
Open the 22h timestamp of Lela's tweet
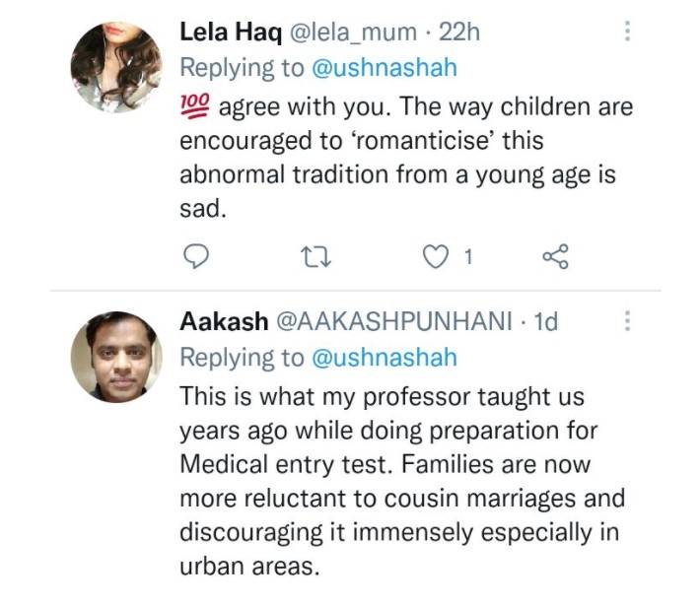pyautogui.click(x=459, y=33)
